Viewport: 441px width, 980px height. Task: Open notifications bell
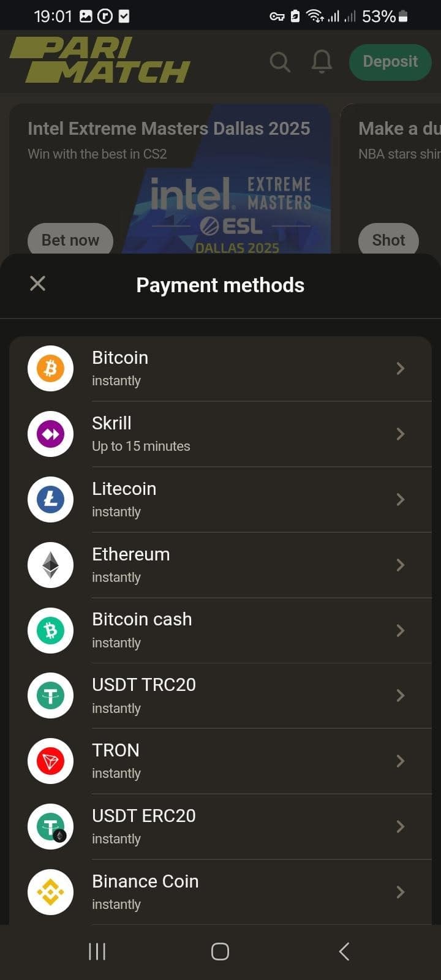[322, 62]
